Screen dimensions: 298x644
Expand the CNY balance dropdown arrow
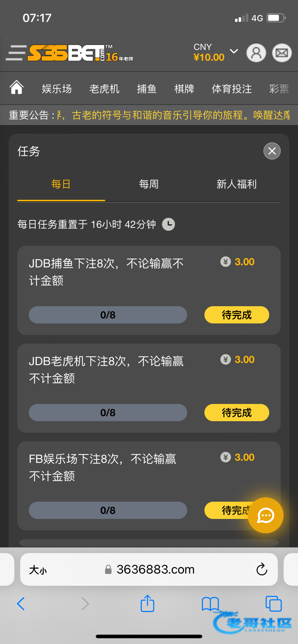234,51
